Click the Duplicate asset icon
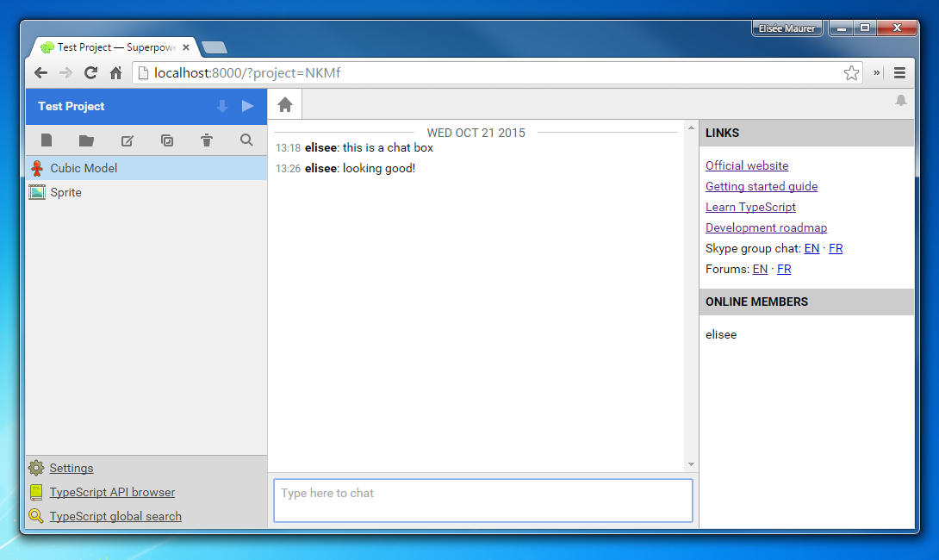This screenshot has width=939, height=560. pyautogui.click(x=167, y=140)
